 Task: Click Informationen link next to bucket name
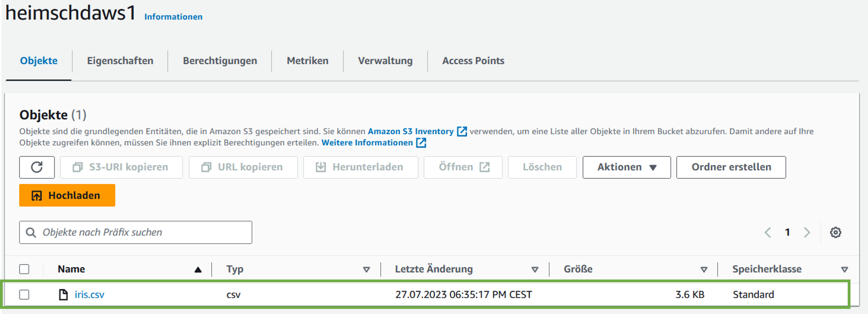point(173,17)
